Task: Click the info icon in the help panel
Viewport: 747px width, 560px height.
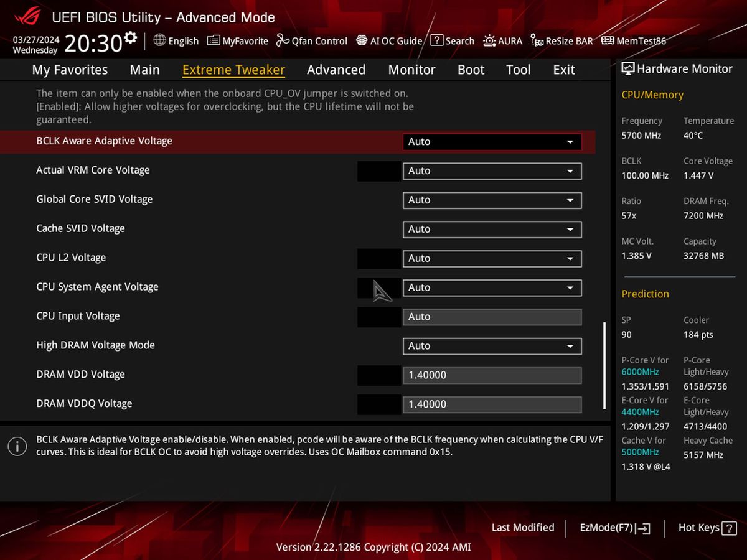Action: [x=17, y=446]
